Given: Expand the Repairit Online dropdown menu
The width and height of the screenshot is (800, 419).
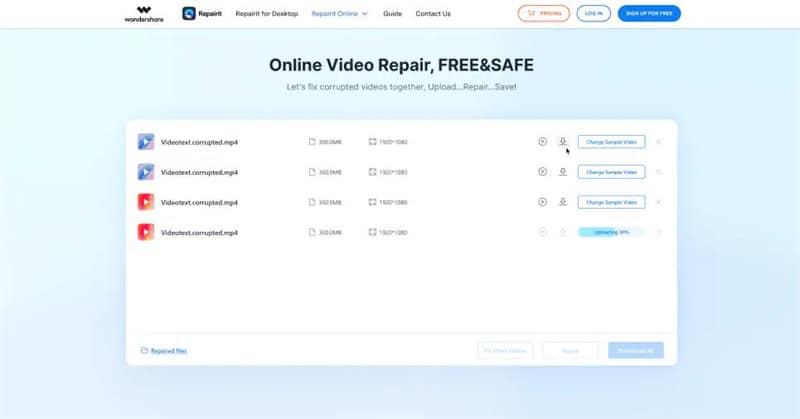Looking at the screenshot, I should tap(339, 14).
